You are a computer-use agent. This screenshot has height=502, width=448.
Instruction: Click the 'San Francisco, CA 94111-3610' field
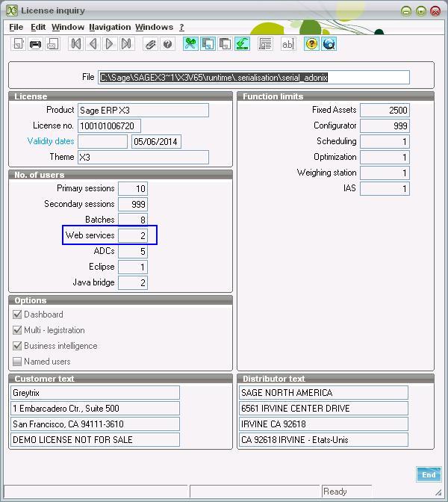(x=95, y=424)
